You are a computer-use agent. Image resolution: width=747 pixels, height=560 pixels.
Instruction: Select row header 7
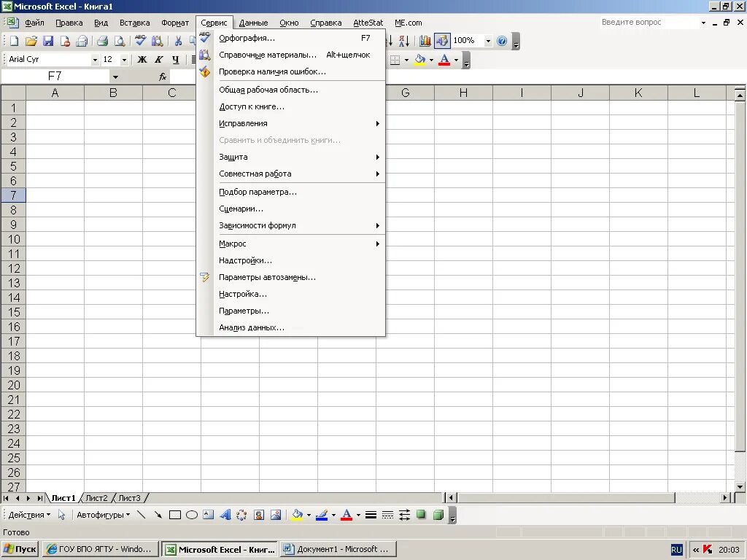(13, 195)
